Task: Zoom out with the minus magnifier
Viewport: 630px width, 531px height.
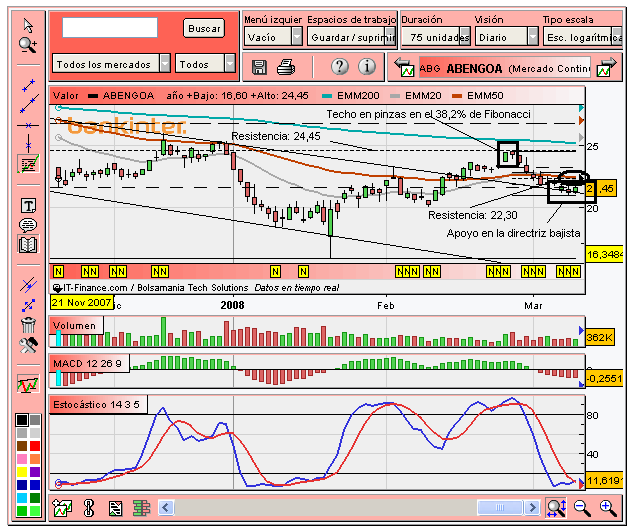Action: 582,508
